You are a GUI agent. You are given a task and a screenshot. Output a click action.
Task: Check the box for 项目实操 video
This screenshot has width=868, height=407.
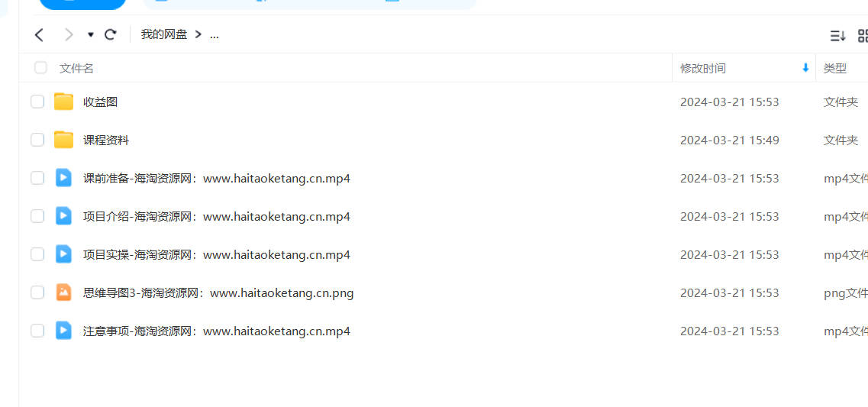37,254
